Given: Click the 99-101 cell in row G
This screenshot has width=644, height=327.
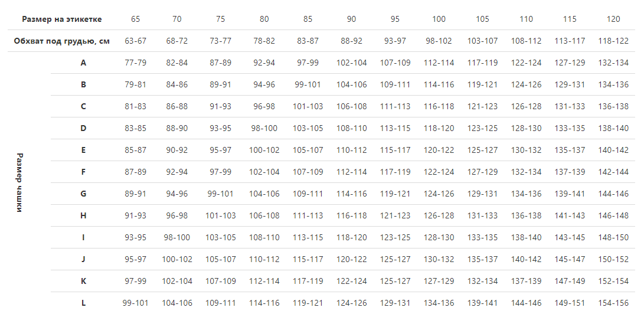Looking at the screenshot, I should pyautogui.click(x=221, y=194).
